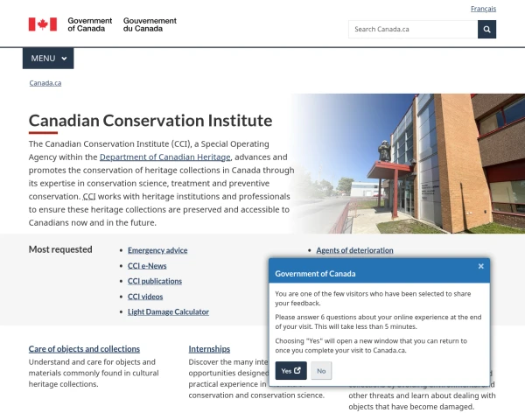
Task: Open the CCI videos link
Action: coord(145,297)
